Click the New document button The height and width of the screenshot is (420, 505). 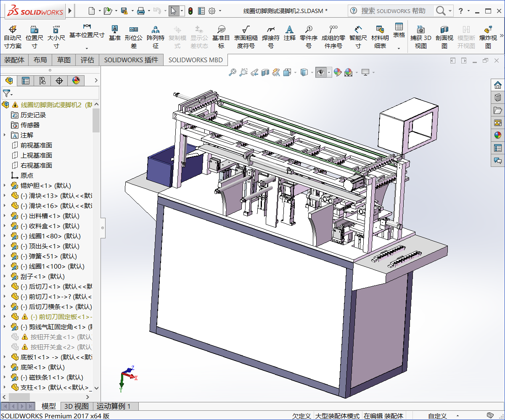point(92,11)
